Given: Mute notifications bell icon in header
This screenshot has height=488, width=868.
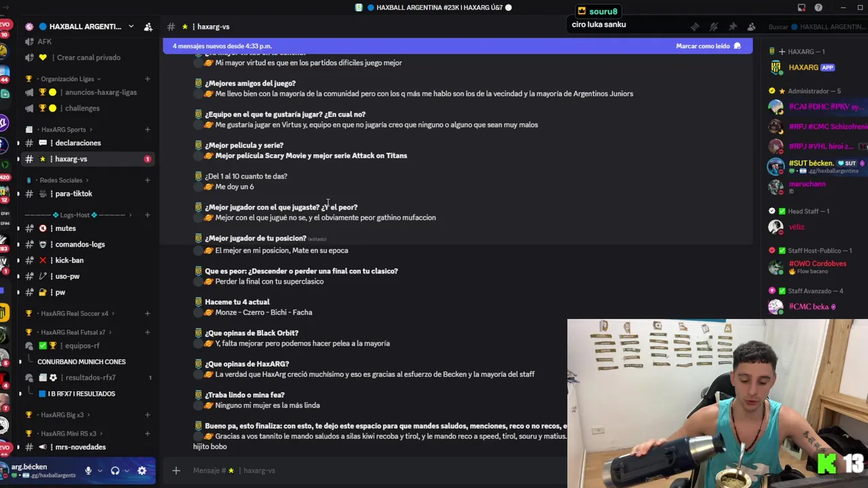Looking at the screenshot, I should (713, 26).
